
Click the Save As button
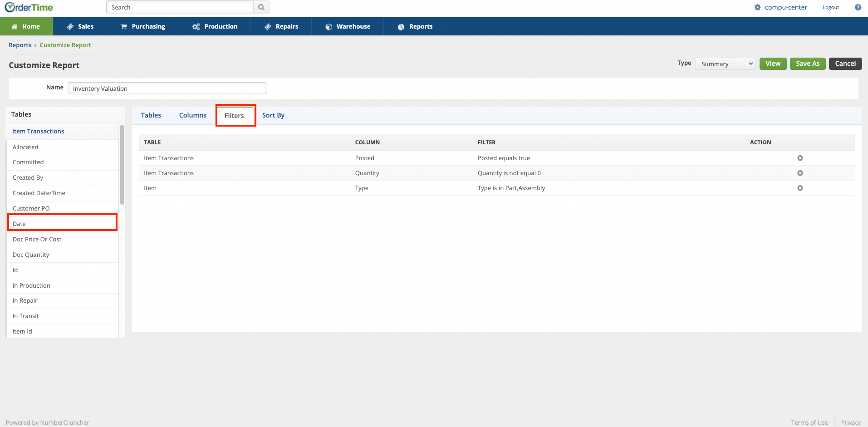pyautogui.click(x=808, y=64)
